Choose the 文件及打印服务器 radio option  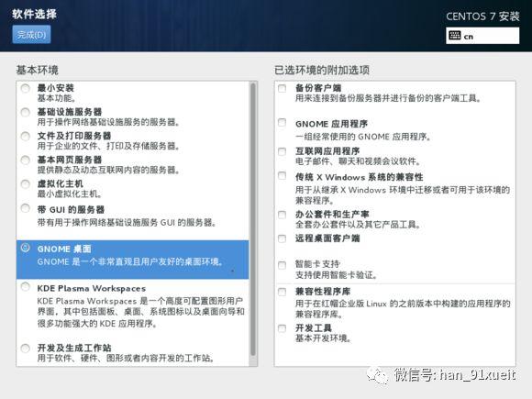click(25, 137)
